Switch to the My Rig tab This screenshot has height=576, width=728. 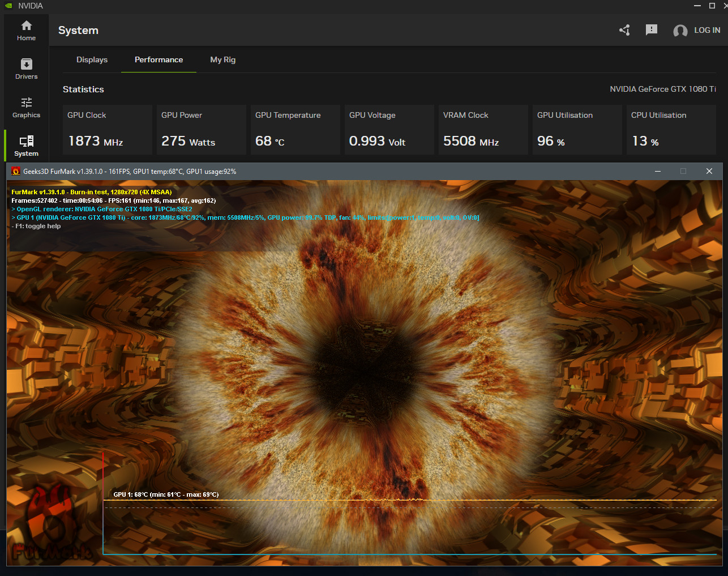coord(222,59)
